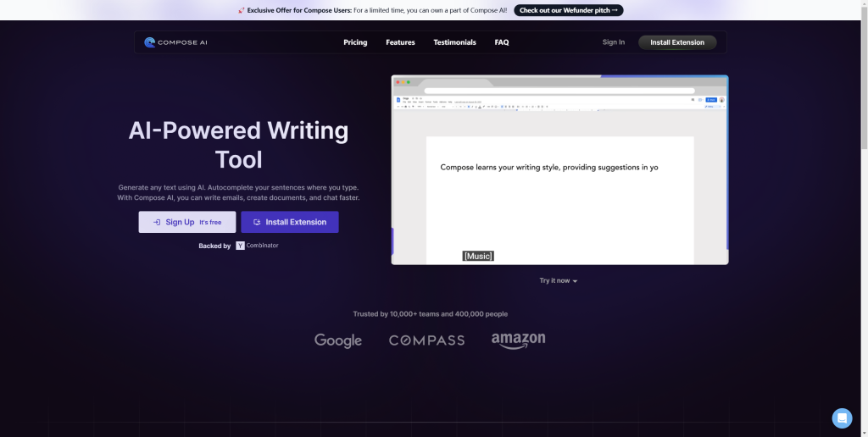Open the Testimonials nav link
Image resolution: width=868 pixels, height=437 pixels.
pyautogui.click(x=454, y=42)
